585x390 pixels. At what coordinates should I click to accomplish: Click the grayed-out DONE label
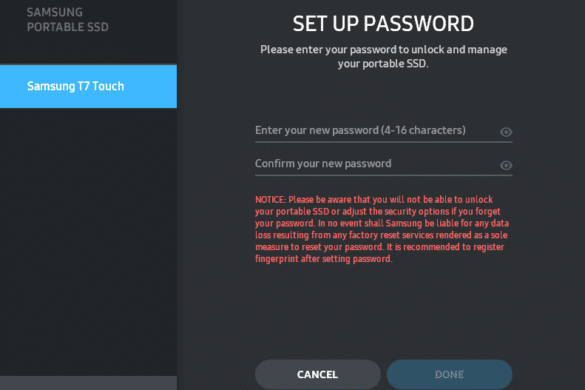(x=449, y=374)
